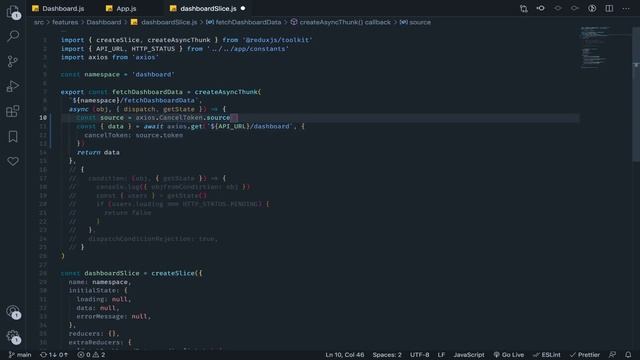Open the Accounts menu in activity bar
The image size is (640, 360).
pos(13,312)
